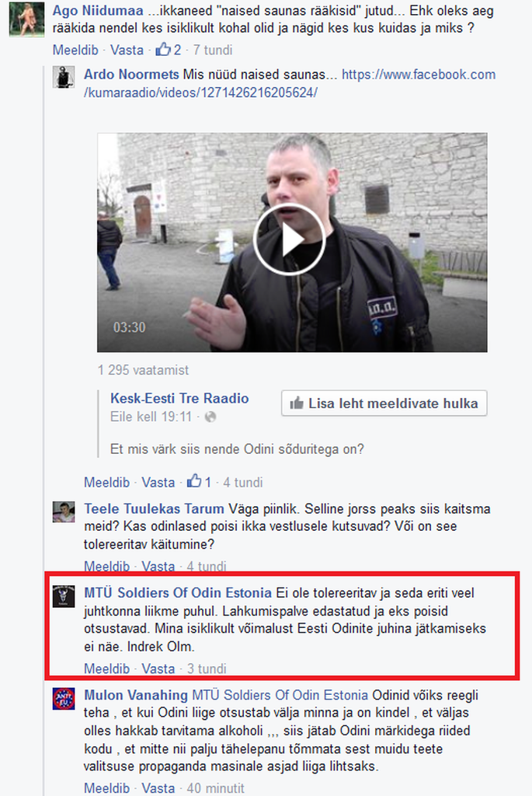Click Mulon Vanahing's profile avatar
Viewport: 532px width, 796px height.
[64, 699]
